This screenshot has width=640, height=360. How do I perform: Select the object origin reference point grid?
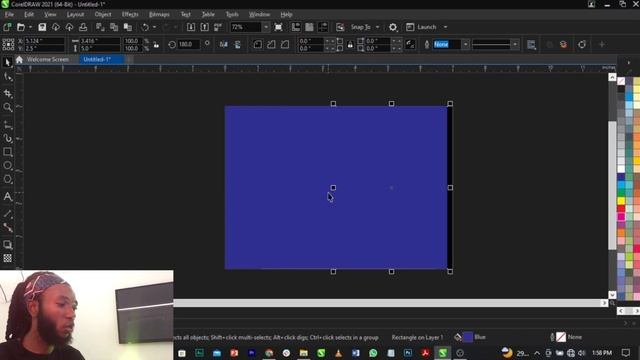pos(8,44)
